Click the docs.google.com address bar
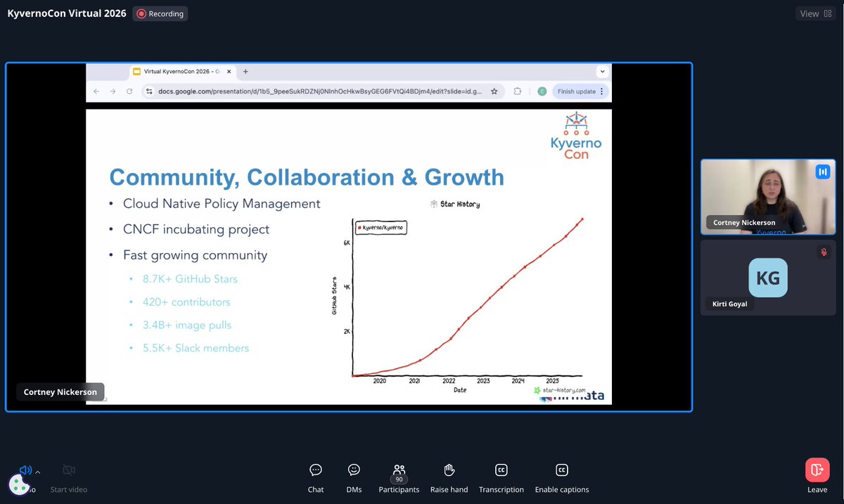Screen dimensions: 844x504 click(x=321, y=91)
